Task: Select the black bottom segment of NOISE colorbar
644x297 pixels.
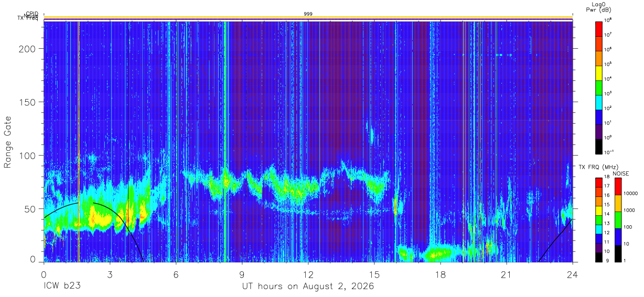Action: 618,254
